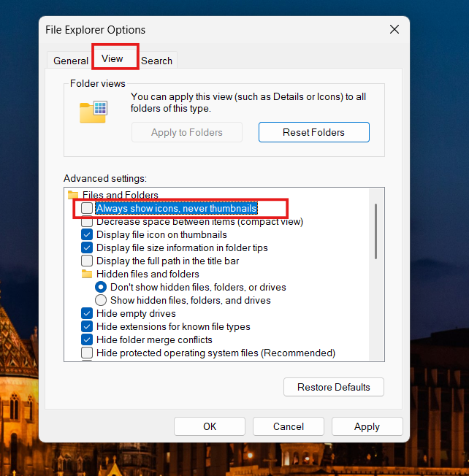Click the Advanced settings scrollbar thumb

(x=375, y=231)
